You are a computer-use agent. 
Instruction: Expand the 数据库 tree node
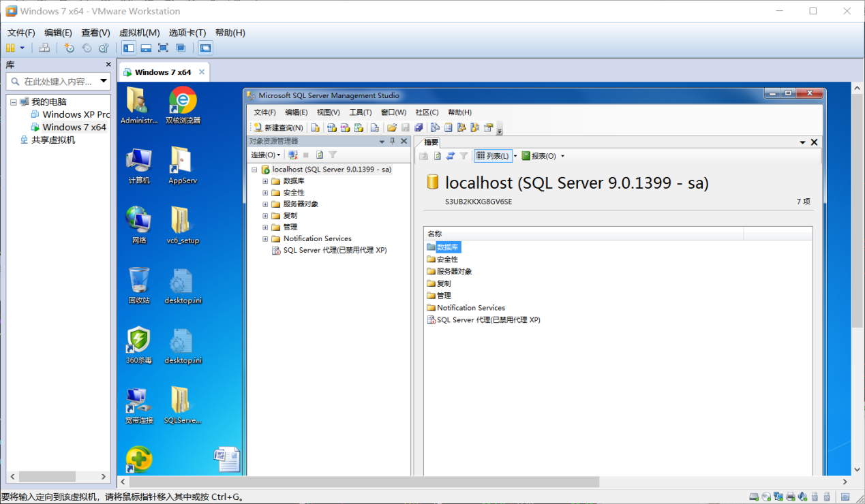point(266,181)
